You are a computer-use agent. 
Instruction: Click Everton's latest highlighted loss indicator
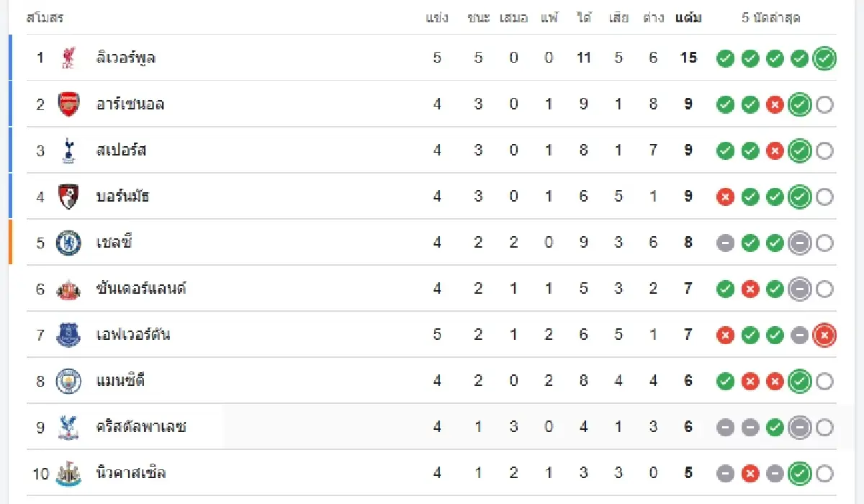click(x=824, y=335)
